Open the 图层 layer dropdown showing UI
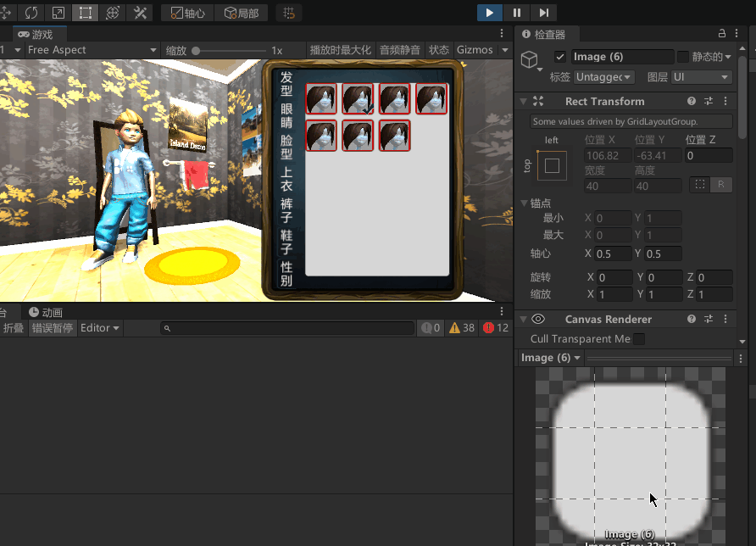This screenshot has height=546, width=756. [699, 76]
